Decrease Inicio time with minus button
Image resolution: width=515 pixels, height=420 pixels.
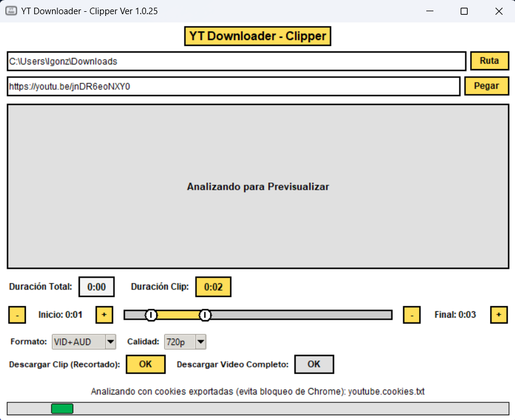point(17,315)
